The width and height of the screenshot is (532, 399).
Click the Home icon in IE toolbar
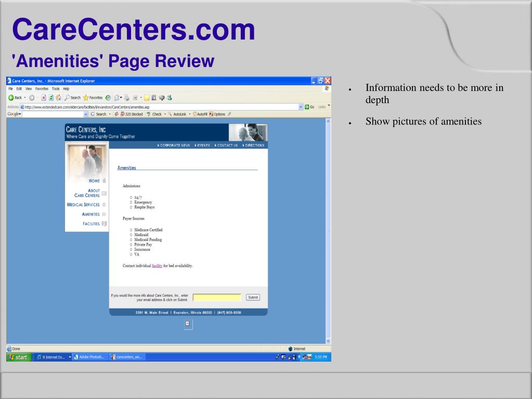58,98
